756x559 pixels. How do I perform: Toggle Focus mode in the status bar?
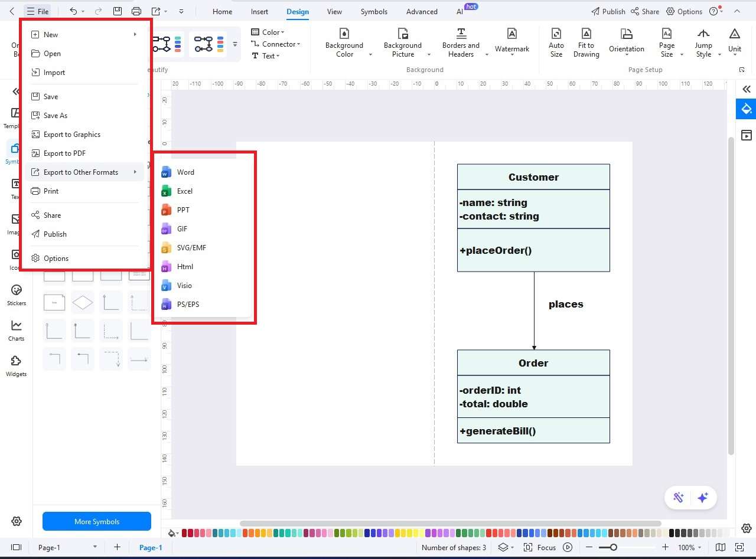540,547
